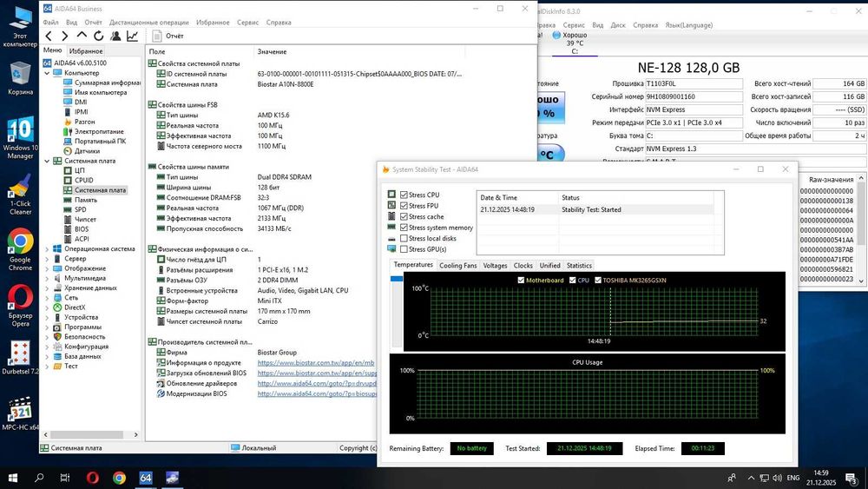Open remote user icon in AIDA64 toolbar
This screenshot has width=868, height=489.
coord(115,36)
